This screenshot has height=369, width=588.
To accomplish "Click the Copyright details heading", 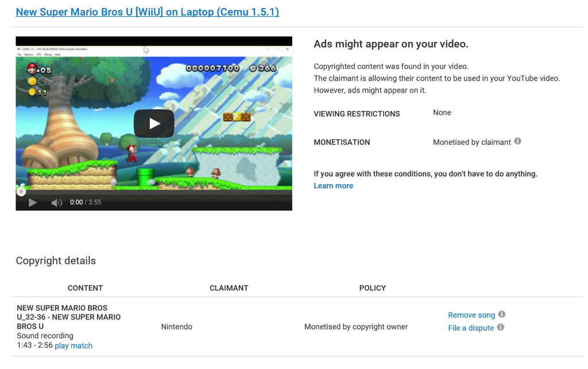I will [x=55, y=260].
